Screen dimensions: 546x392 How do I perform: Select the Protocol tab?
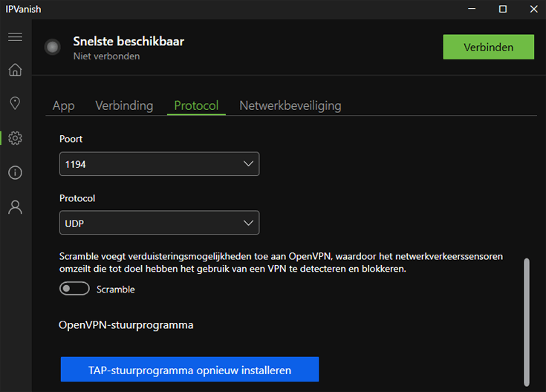196,105
